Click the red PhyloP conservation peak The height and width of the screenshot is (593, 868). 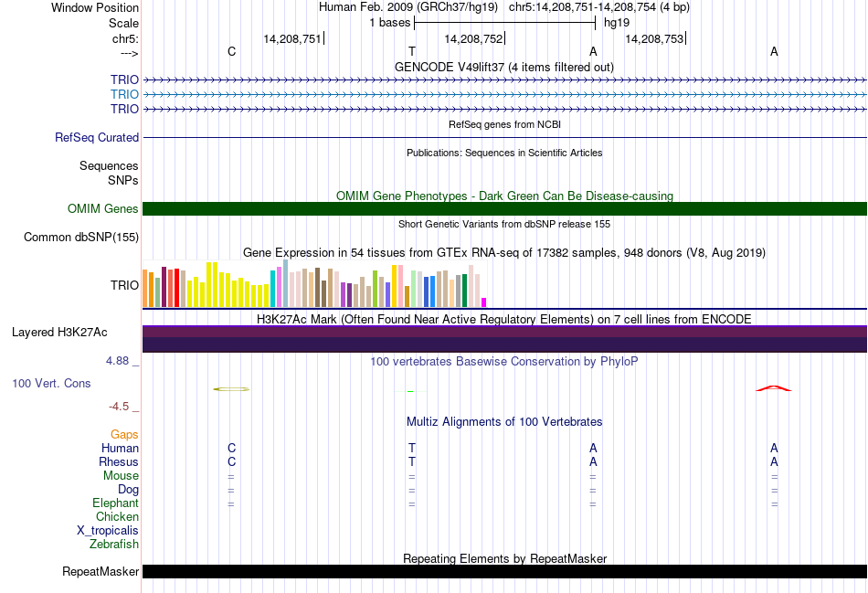coord(774,388)
